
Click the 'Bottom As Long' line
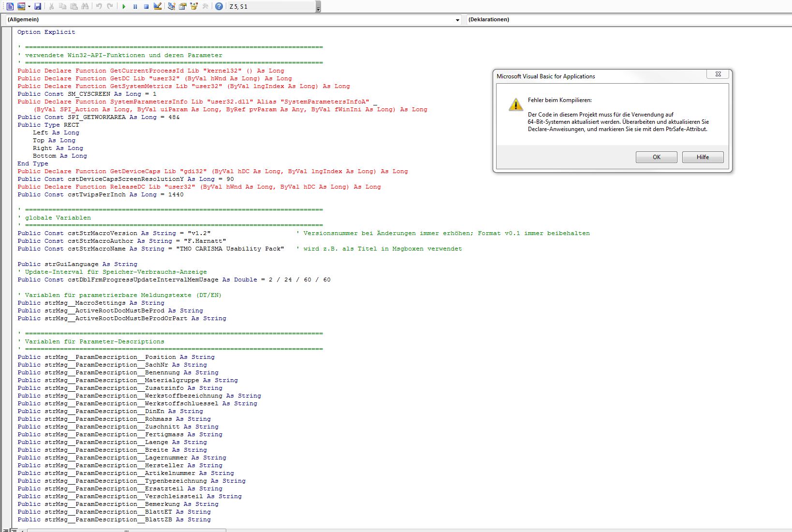[60, 156]
